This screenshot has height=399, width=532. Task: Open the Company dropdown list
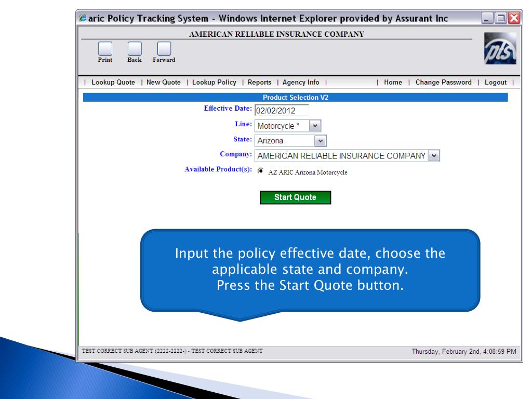click(x=347, y=156)
